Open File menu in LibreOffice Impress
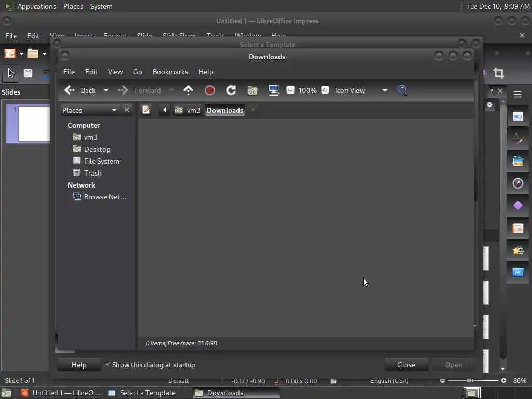This screenshot has width=532, height=399. (11, 36)
